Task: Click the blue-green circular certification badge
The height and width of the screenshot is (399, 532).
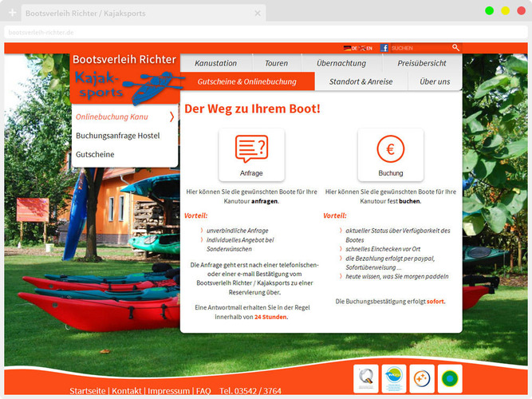Action: [394, 378]
